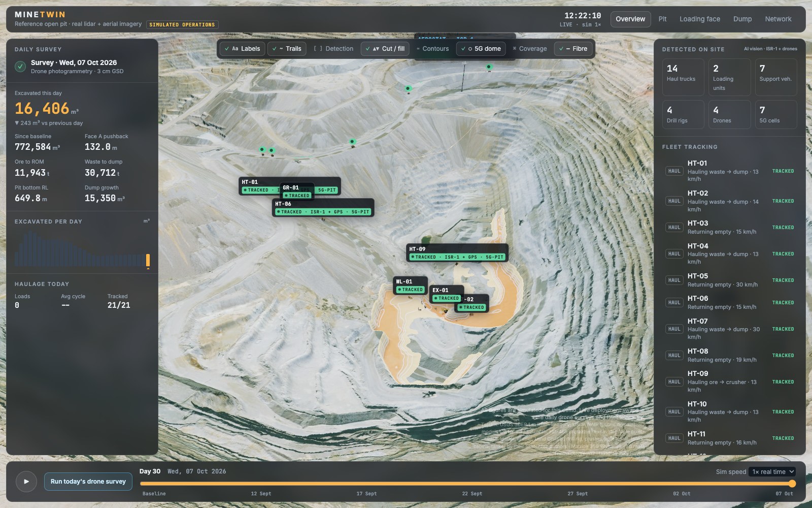Click the HT-09 map label
Viewport: 812px width, 508px height.
[x=457, y=253]
